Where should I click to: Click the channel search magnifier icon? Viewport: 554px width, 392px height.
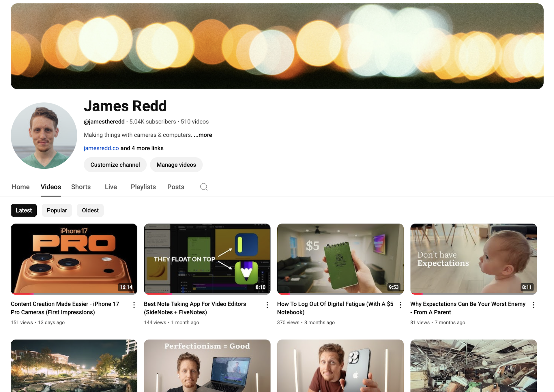coord(204,187)
